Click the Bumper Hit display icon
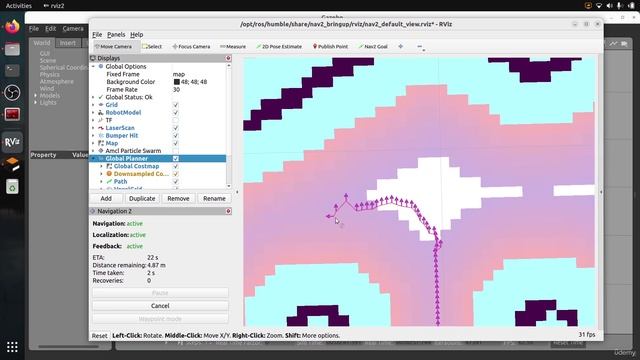The height and width of the screenshot is (360, 640). (101, 136)
